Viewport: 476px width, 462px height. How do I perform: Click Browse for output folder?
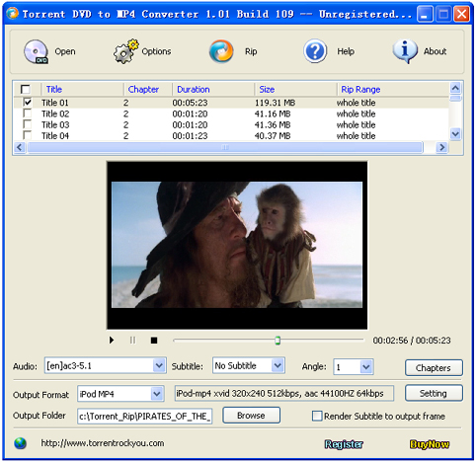251,416
